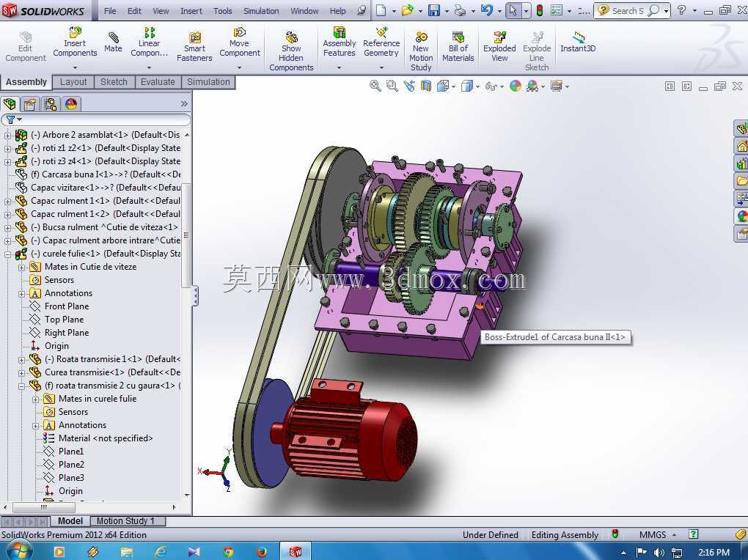The height and width of the screenshot is (560, 748).
Task: Open Reference Geometry
Action: [x=381, y=42]
